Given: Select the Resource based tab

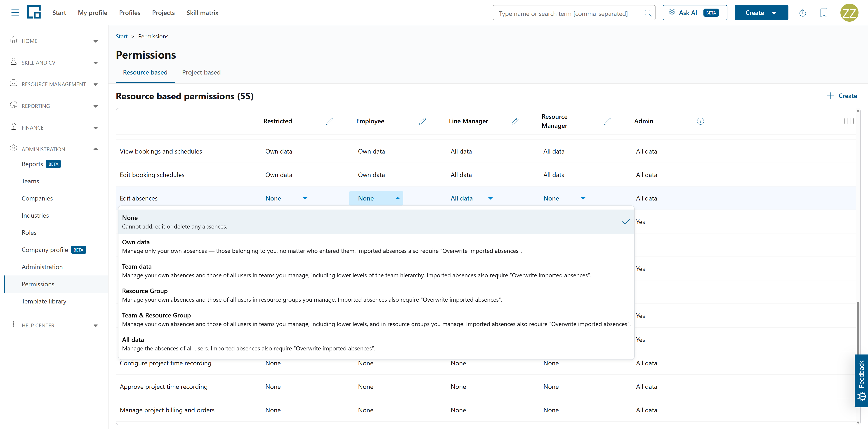Looking at the screenshot, I should click(x=145, y=72).
